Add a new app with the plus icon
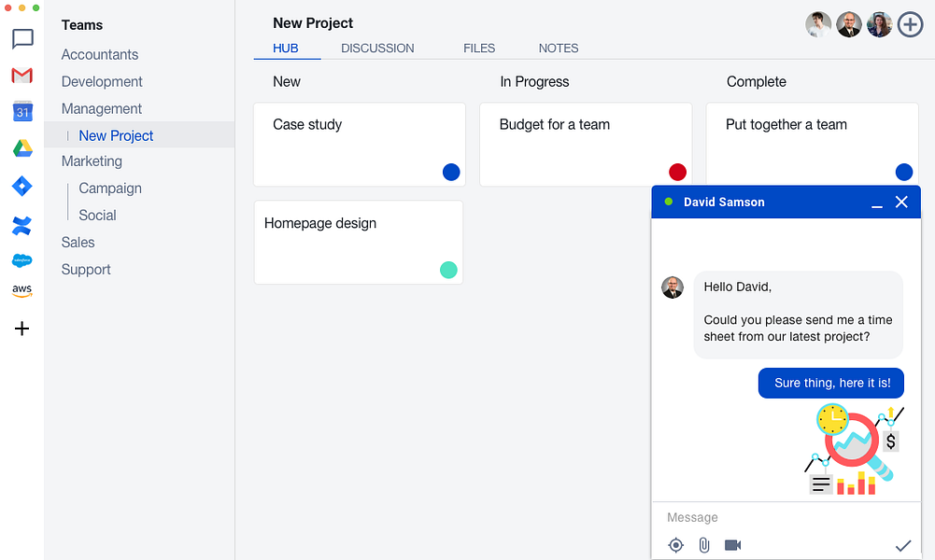 tap(22, 329)
